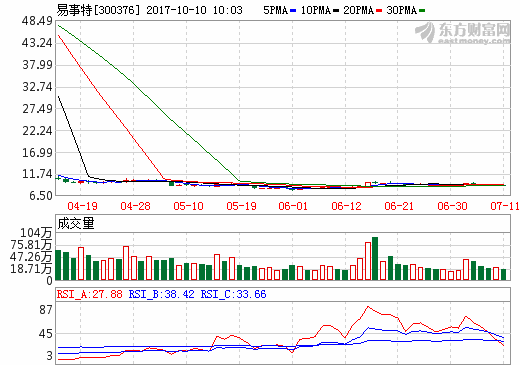This screenshot has width=520, height=365.
Task: Click the 75.81万 volume axis label
Action: pyautogui.click(x=31, y=245)
